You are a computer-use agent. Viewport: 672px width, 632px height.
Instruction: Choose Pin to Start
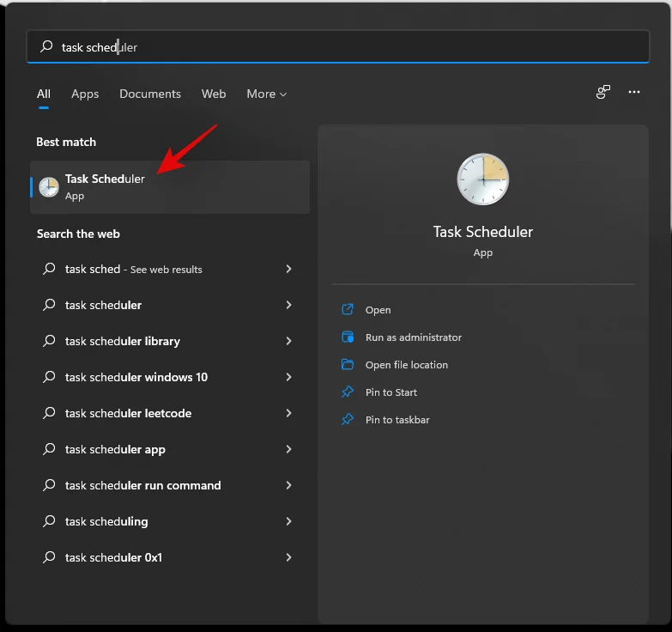[x=390, y=392]
